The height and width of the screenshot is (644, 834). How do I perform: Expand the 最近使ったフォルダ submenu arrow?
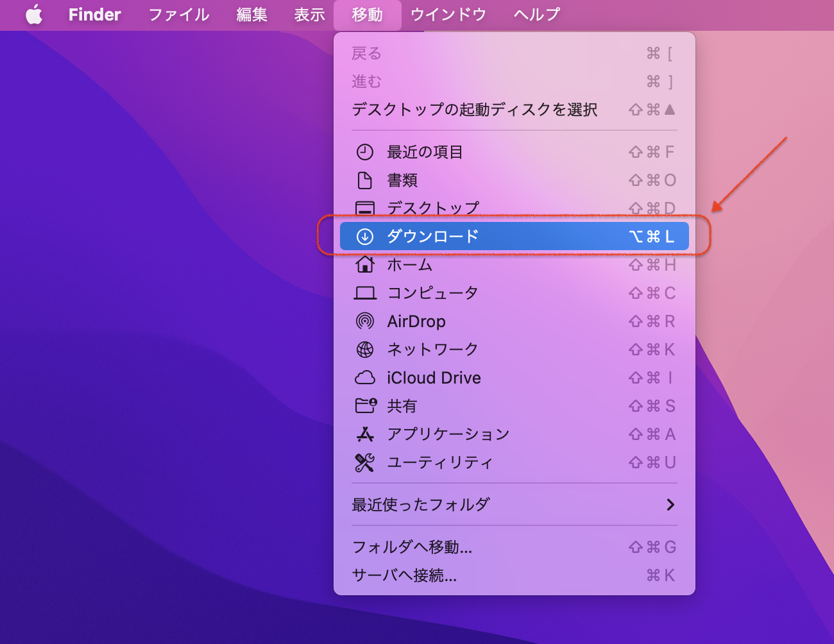coord(670,505)
